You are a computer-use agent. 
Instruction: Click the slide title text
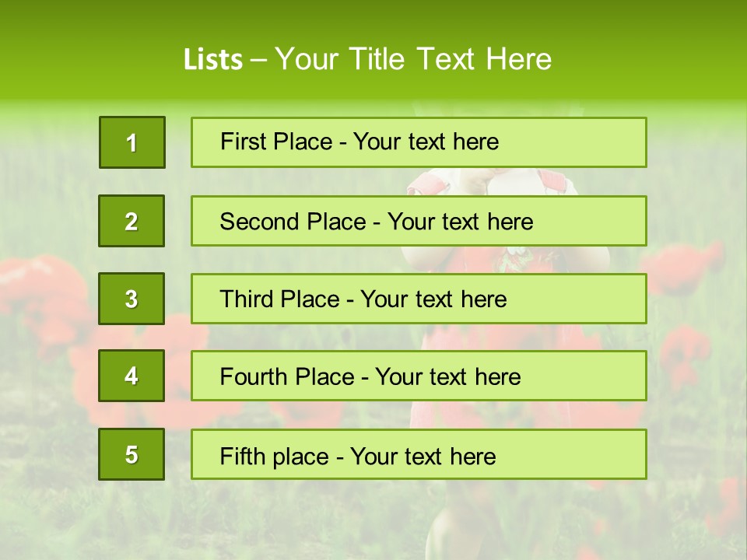(x=368, y=59)
